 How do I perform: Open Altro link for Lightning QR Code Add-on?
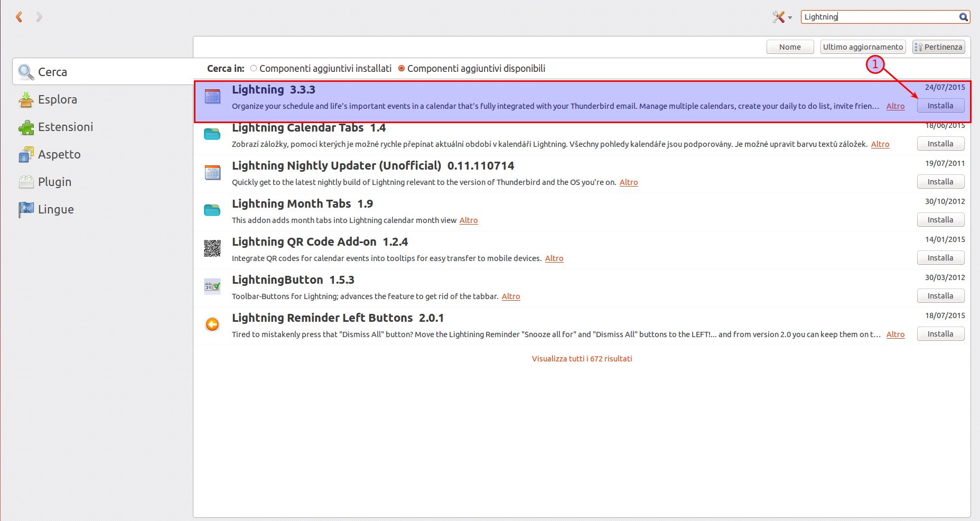tap(554, 258)
